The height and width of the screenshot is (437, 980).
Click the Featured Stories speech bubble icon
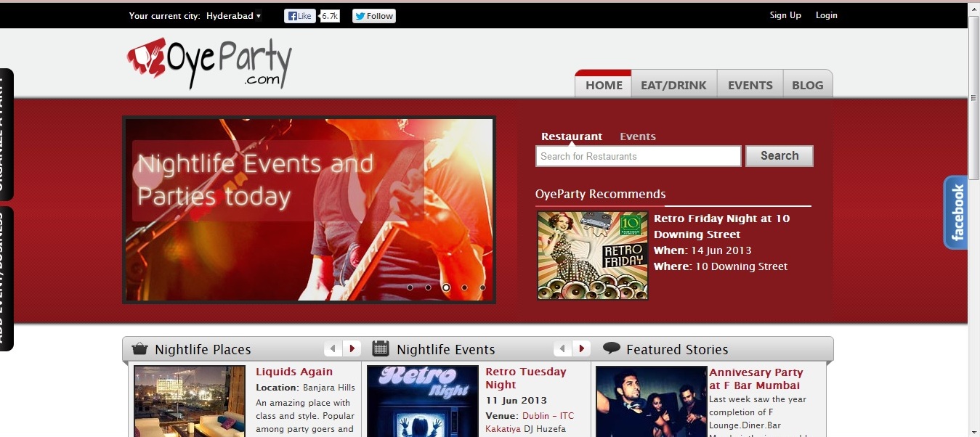point(612,348)
